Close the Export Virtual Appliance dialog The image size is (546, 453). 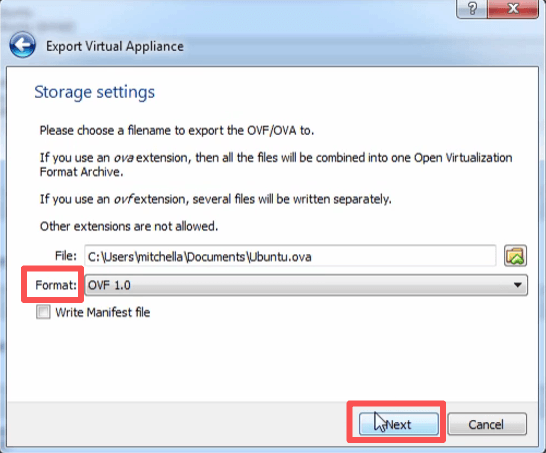(x=513, y=8)
